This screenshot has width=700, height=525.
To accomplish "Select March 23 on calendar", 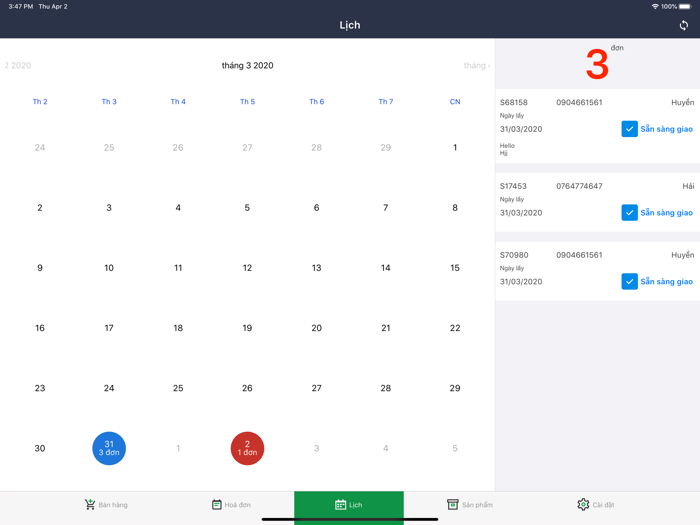I will point(40,388).
